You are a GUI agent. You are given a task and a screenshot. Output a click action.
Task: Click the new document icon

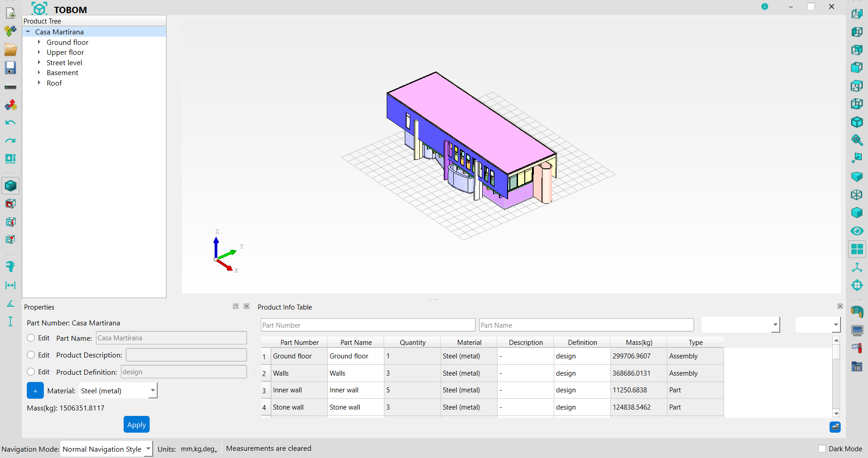(x=10, y=13)
